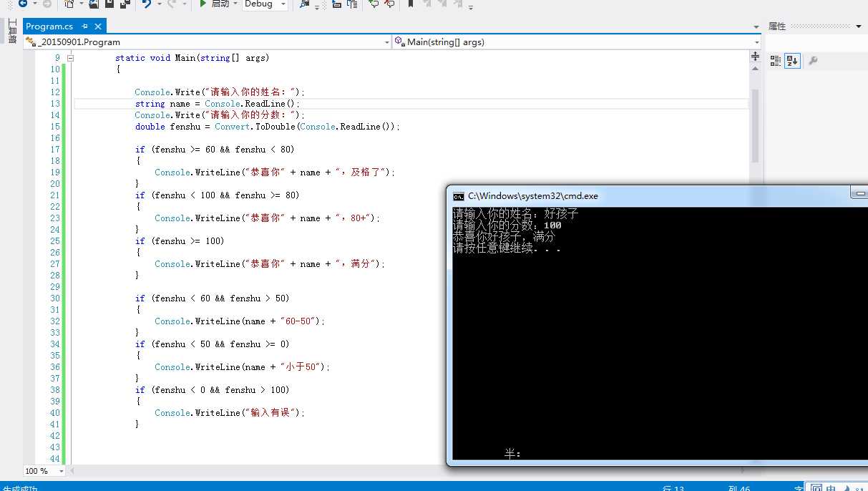Collapse the Main method outlining marker
The width and height of the screenshot is (868, 491).
70,58
